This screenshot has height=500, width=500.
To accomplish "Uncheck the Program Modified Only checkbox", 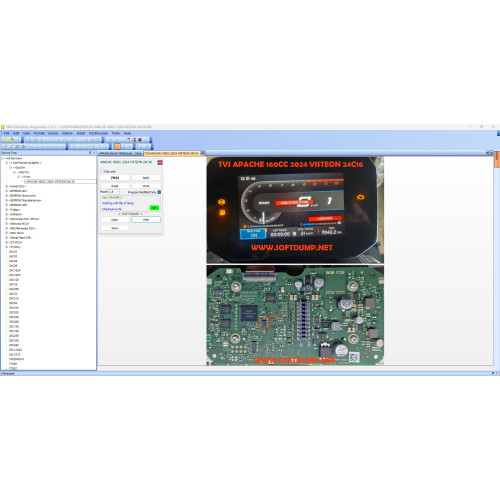I will (x=159, y=192).
